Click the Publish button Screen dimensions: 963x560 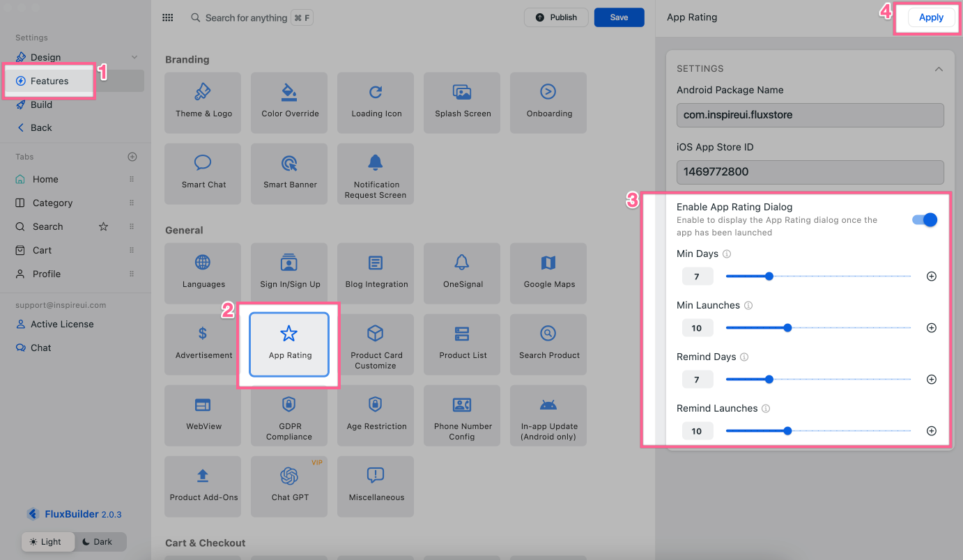click(x=556, y=18)
